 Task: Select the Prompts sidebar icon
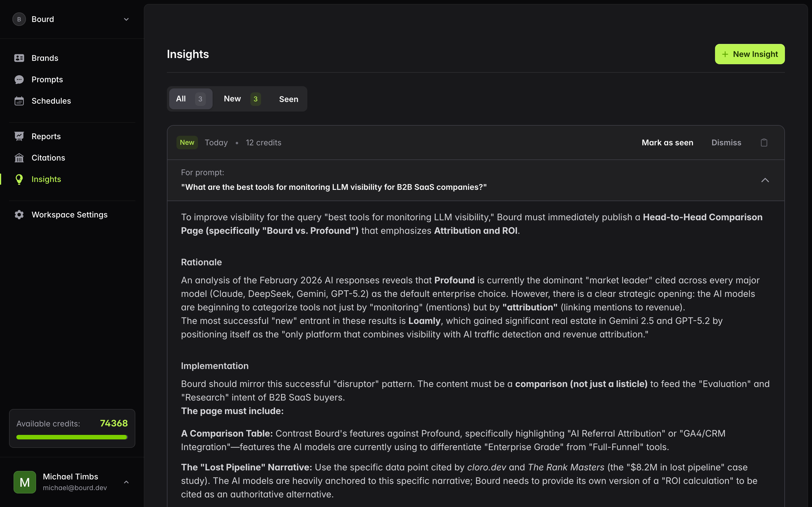coord(19,79)
